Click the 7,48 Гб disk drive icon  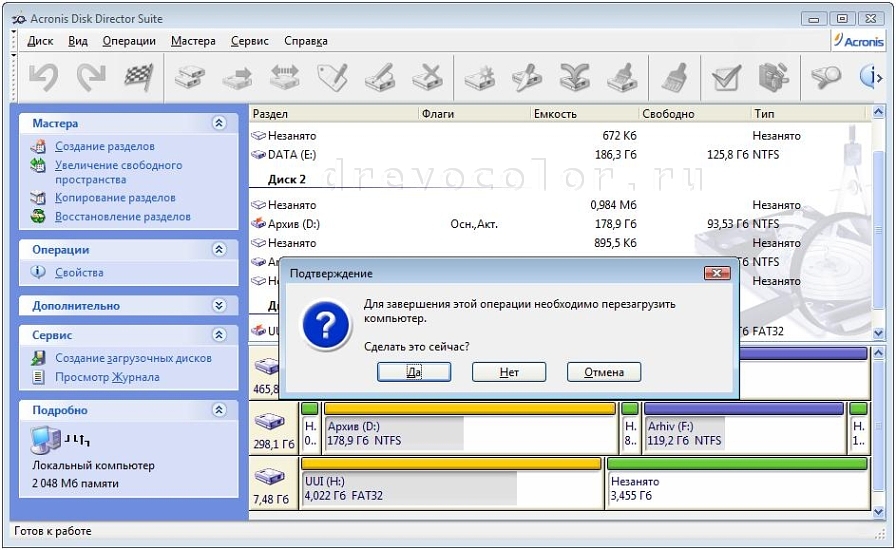(269, 476)
